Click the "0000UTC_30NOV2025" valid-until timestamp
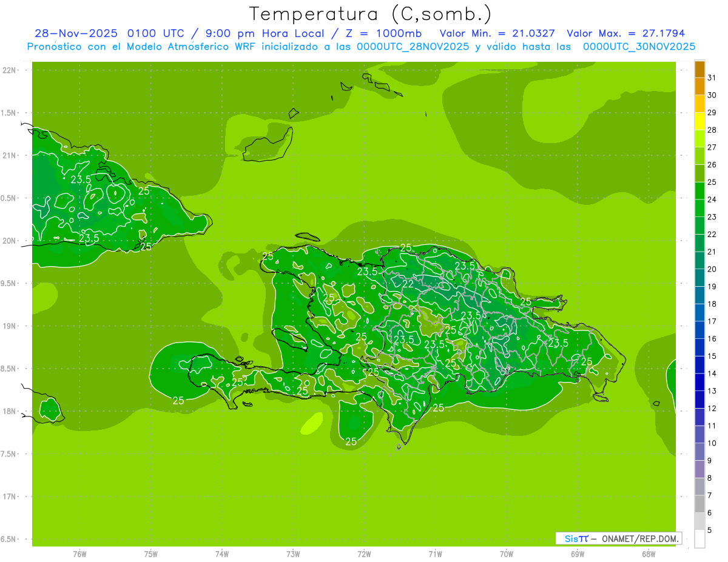The image size is (728, 562). click(639, 47)
